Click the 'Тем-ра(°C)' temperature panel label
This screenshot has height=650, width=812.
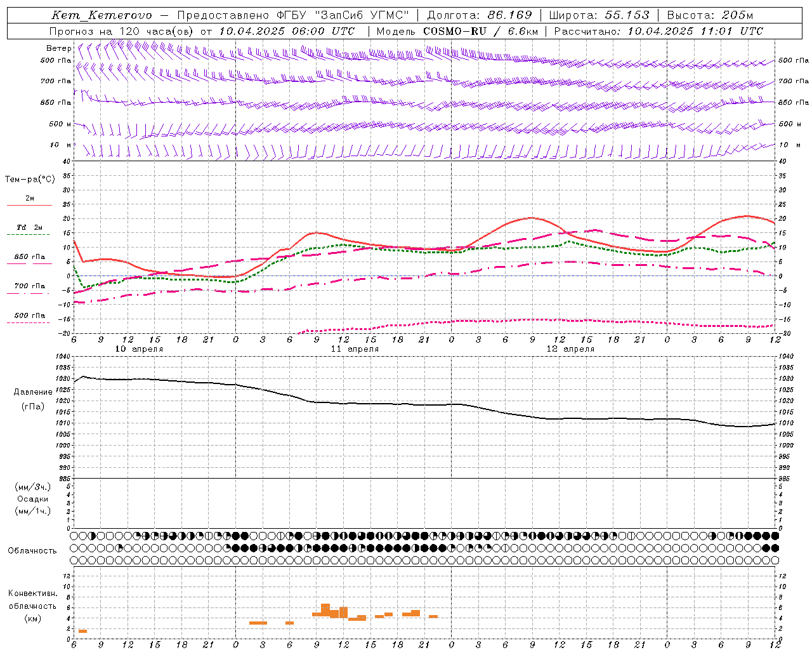tap(30, 180)
